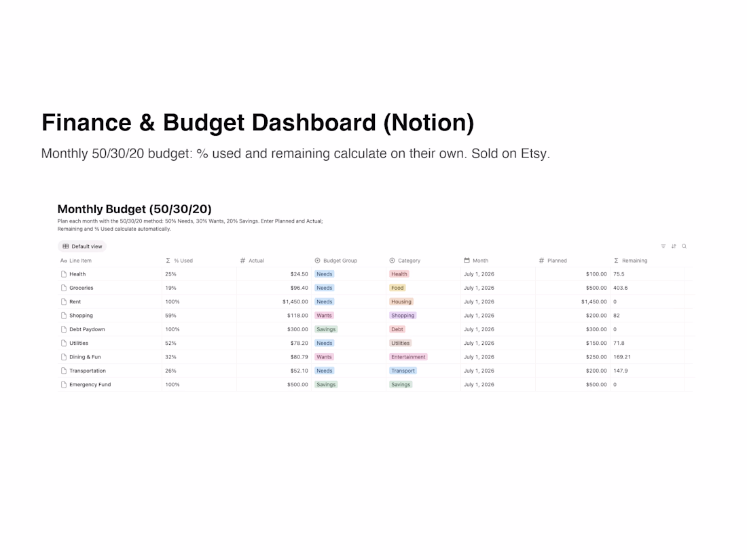Image resolution: width=747 pixels, height=560 pixels.
Task: Click the Housing category tag
Action: pos(401,302)
